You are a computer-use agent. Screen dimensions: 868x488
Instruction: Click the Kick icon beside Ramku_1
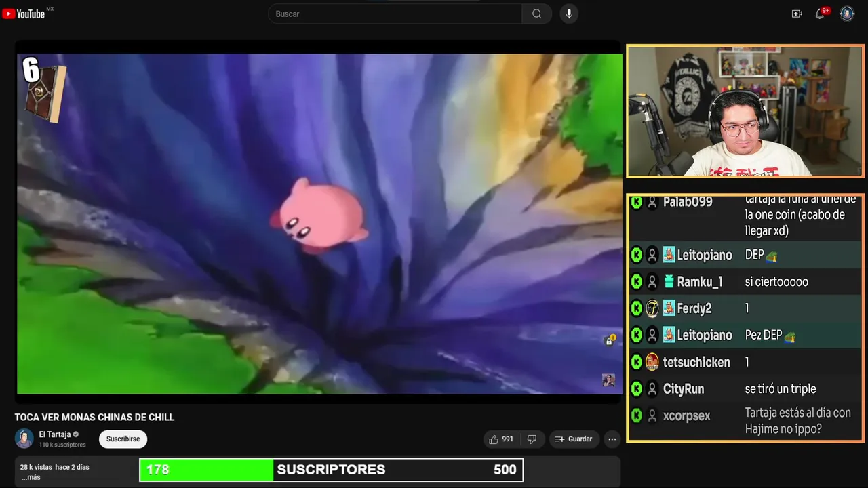tap(636, 282)
